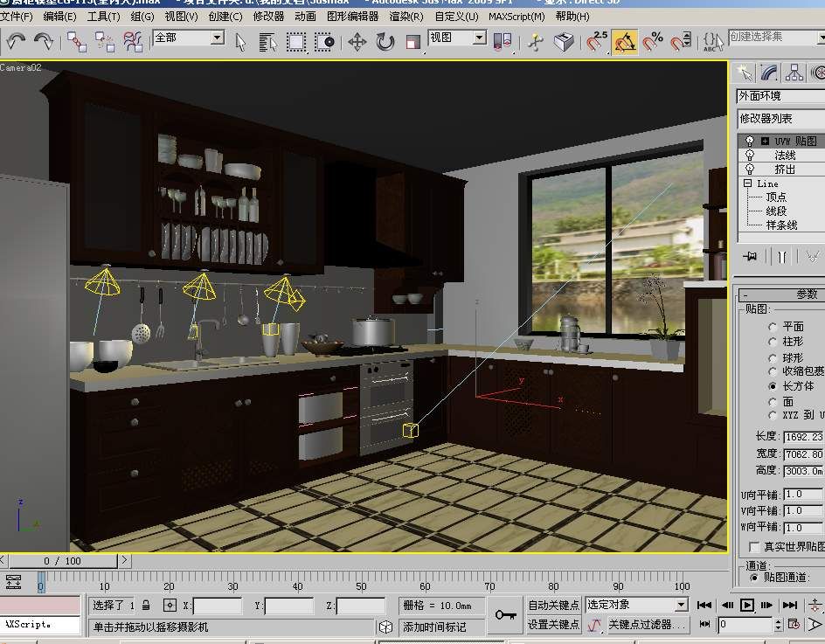Image resolution: width=825 pixels, height=644 pixels.
Task: Activate the Select Object arrow tool
Action: pos(240,42)
